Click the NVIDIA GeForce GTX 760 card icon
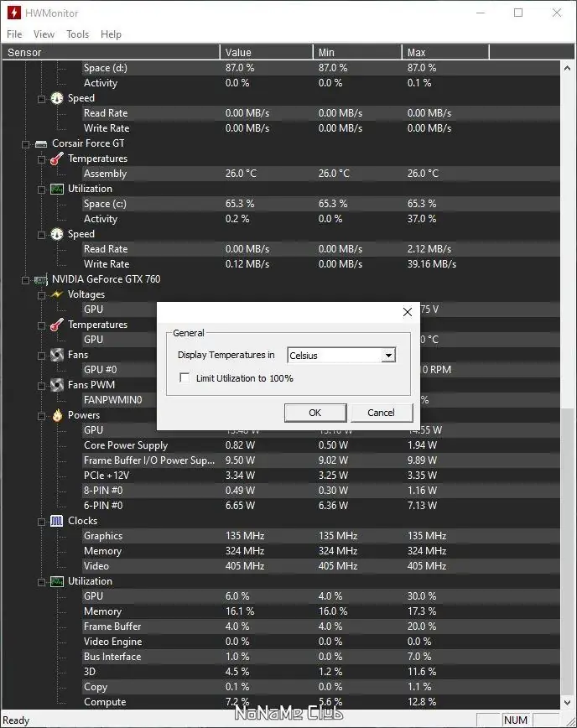 click(x=40, y=279)
